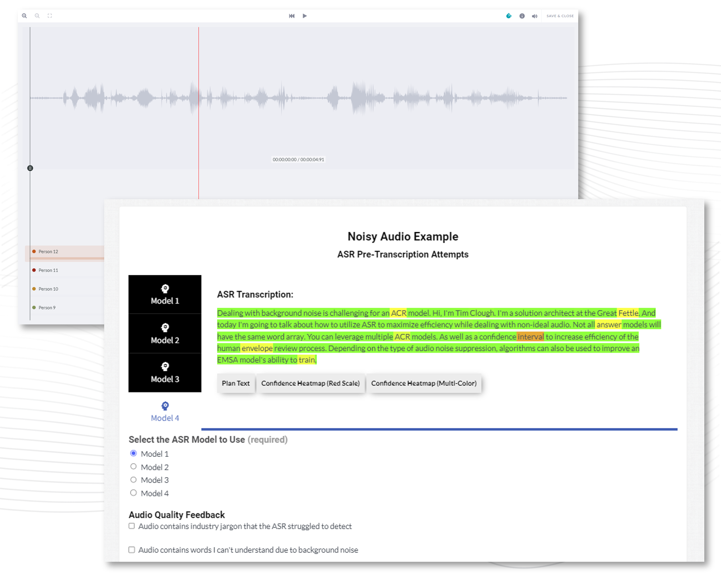721x588 pixels.
Task: Click the 'Noisy Audio Example' heading
Action: click(x=403, y=237)
